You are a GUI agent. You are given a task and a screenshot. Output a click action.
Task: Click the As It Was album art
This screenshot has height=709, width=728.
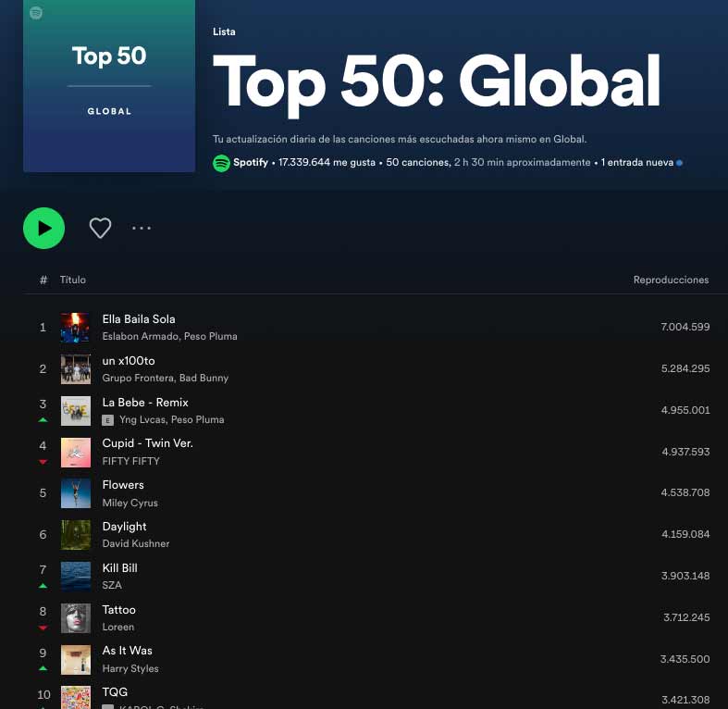click(76, 659)
